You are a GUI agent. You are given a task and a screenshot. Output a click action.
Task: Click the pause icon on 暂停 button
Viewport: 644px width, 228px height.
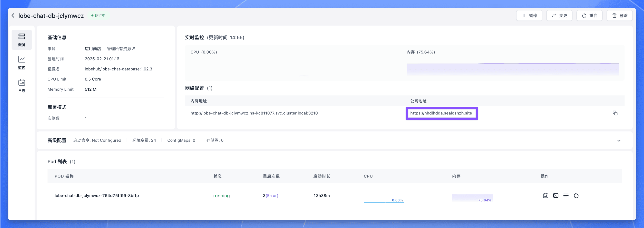[524, 15]
